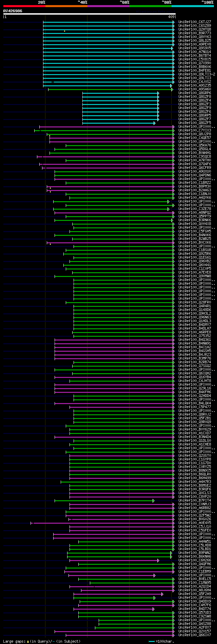Open hit UniRef100_Q2HTQ8
The height and width of the screenshot is (644, 217).
tap(195, 29)
